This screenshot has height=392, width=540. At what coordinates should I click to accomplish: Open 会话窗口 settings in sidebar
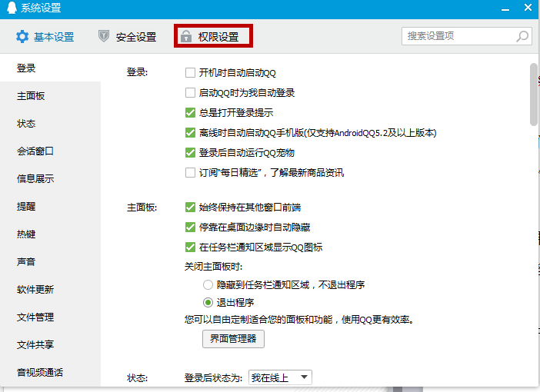pyautogui.click(x=50, y=151)
